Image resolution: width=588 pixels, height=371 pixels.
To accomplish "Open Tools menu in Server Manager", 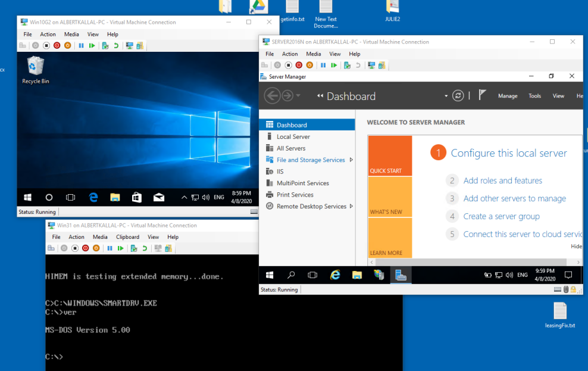I will (x=534, y=96).
